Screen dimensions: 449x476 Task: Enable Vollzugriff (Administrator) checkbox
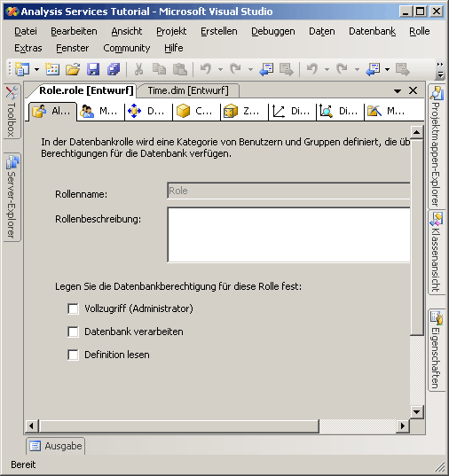(73, 308)
